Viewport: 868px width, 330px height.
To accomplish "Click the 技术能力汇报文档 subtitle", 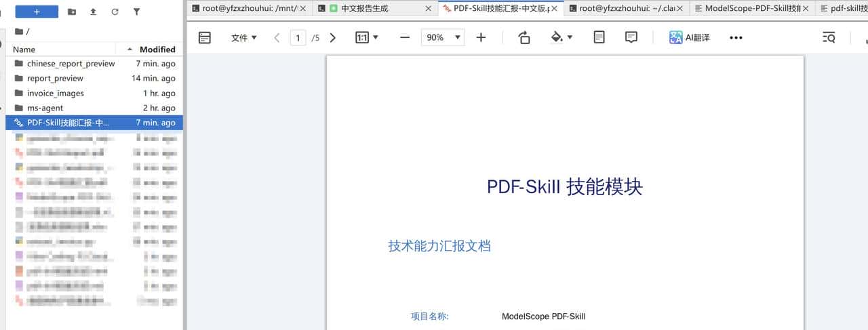I will (439, 245).
